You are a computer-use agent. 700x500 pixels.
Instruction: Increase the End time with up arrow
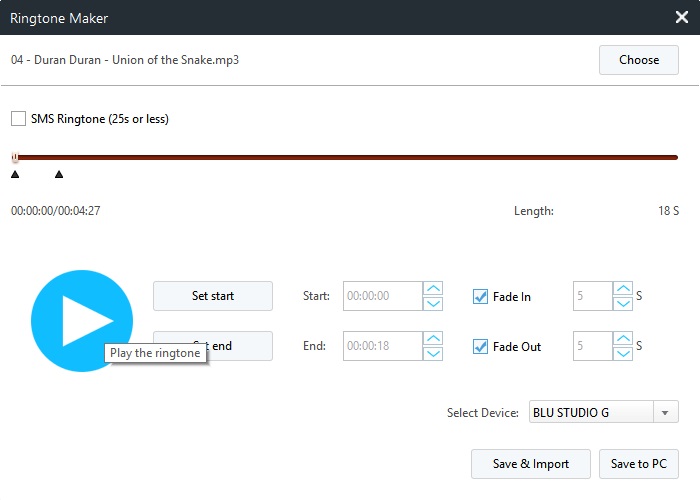[x=433, y=340]
